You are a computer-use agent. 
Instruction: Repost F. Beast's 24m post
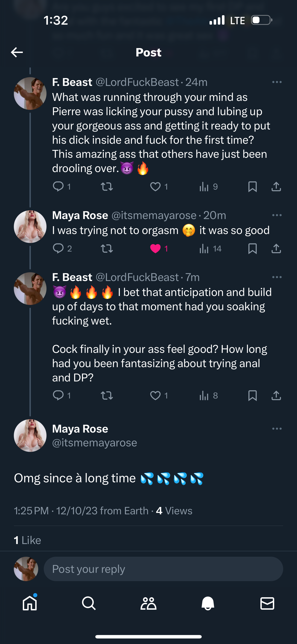click(x=107, y=187)
